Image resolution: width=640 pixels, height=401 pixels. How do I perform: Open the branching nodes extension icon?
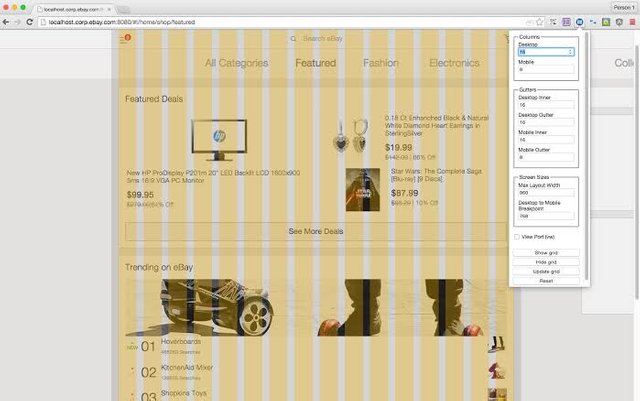[593, 22]
